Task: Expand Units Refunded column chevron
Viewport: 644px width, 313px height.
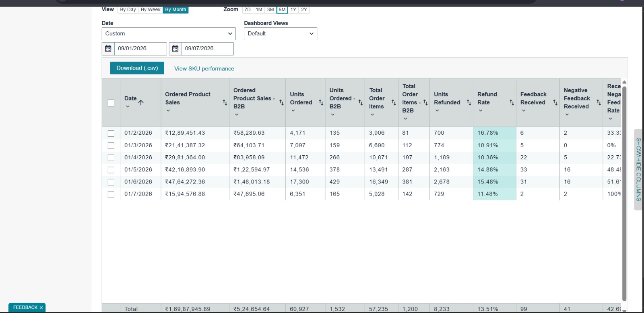Action: pyautogui.click(x=437, y=111)
